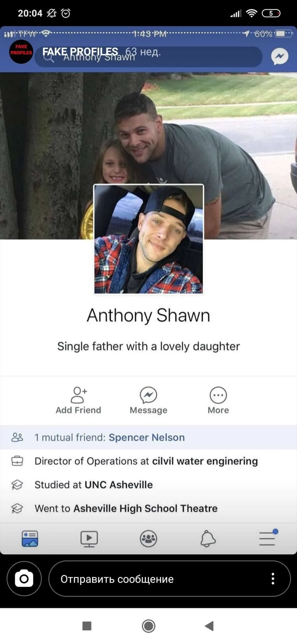Tap the FAKE PROFILES round avatar
Image resolution: width=297 pixels, height=644 pixels.
[x=21, y=52]
